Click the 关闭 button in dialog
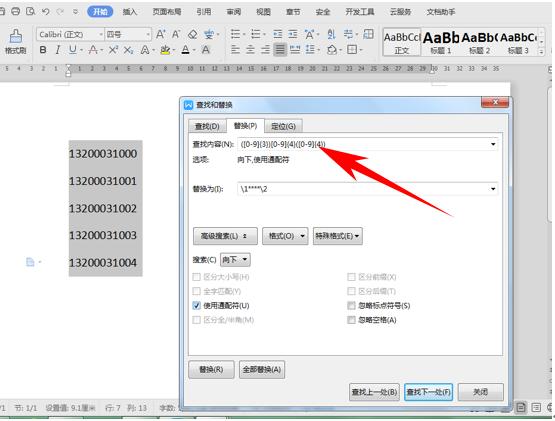The width and height of the screenshot is (555, 421). (480, 392)
